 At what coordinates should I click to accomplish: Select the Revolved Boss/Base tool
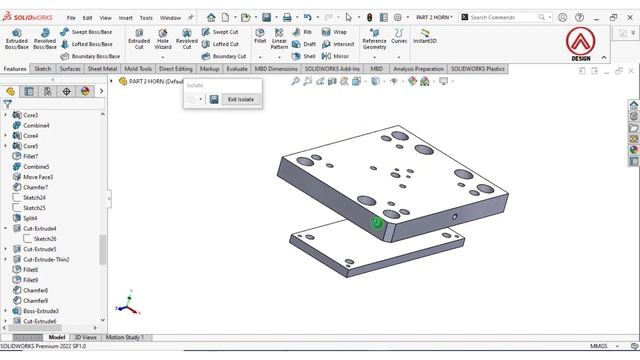point(45,39)
